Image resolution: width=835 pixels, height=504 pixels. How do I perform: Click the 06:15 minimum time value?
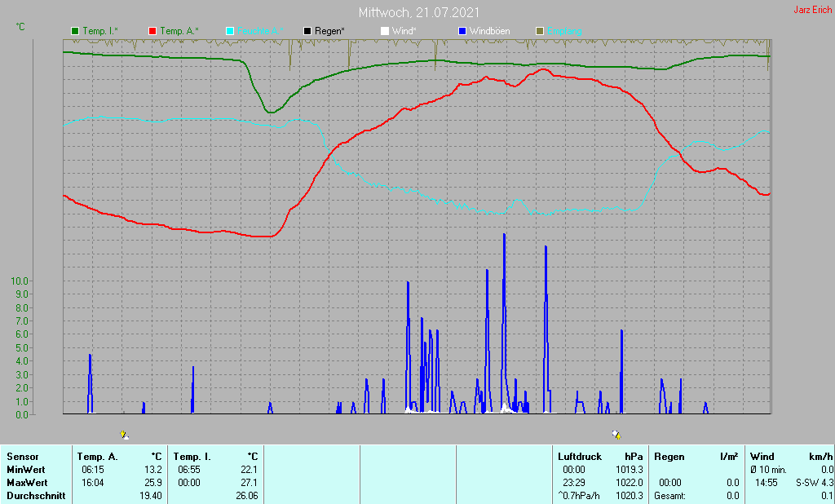[93, 470]
